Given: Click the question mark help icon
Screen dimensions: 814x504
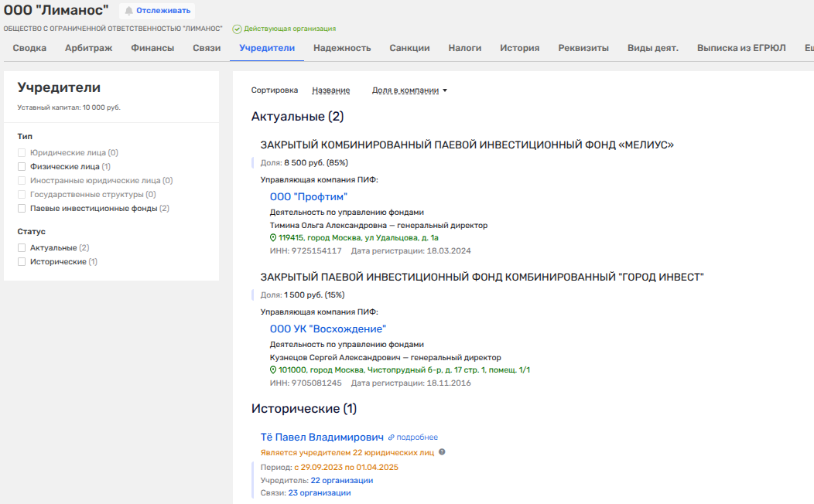Looking at the screenshot, I should [443, 452].
